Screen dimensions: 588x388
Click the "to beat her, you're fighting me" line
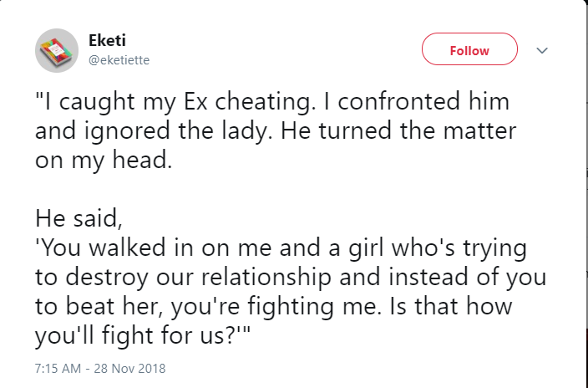point(205,306)
